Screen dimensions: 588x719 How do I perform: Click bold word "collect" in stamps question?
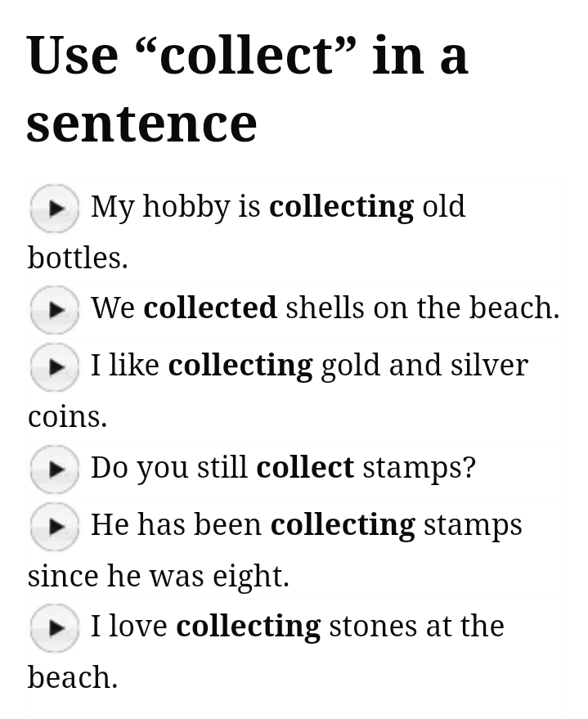(x=305, y=467)
